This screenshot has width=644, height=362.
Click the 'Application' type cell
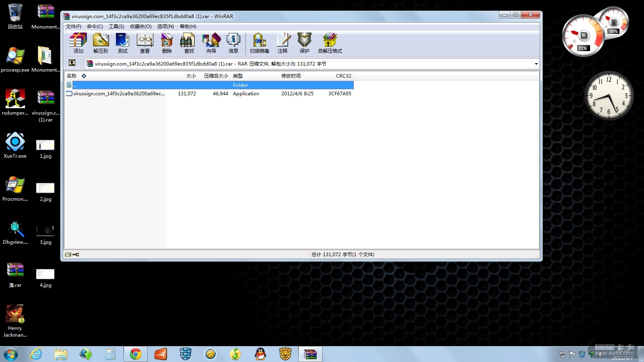[246, 94]
